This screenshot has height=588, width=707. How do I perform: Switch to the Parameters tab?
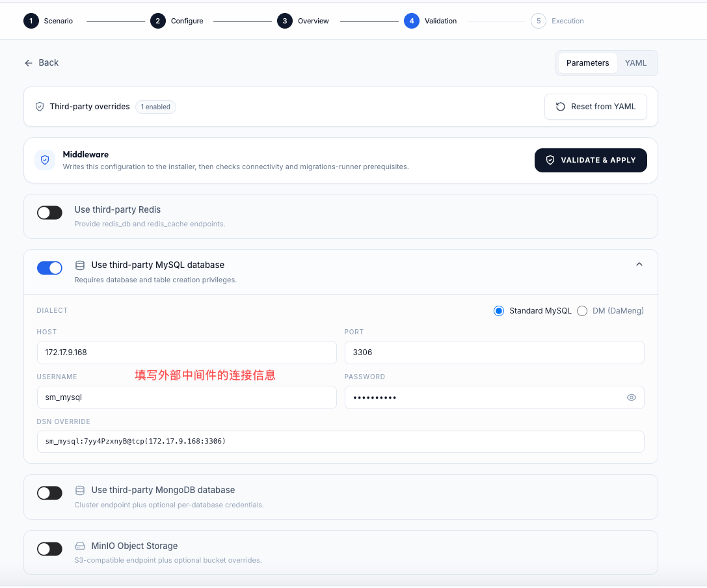(587, 63)
